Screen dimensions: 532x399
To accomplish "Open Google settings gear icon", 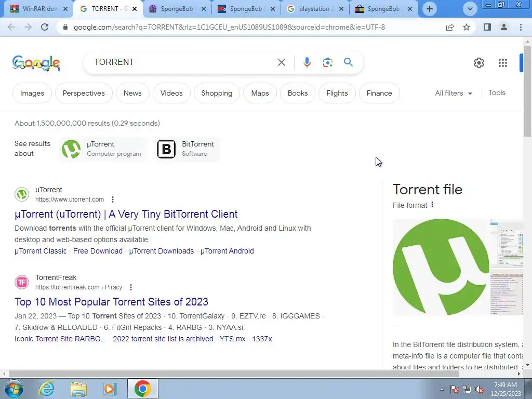I will click(x=478, y=63).
